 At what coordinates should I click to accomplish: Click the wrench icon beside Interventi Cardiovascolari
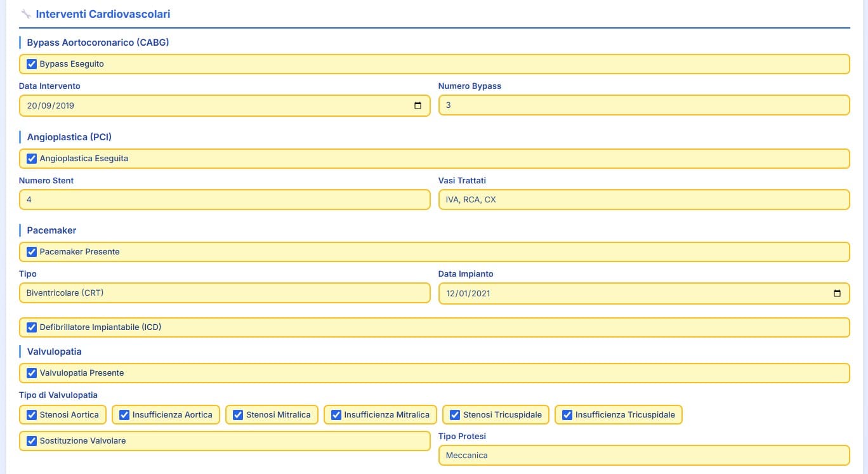point(26,14)
